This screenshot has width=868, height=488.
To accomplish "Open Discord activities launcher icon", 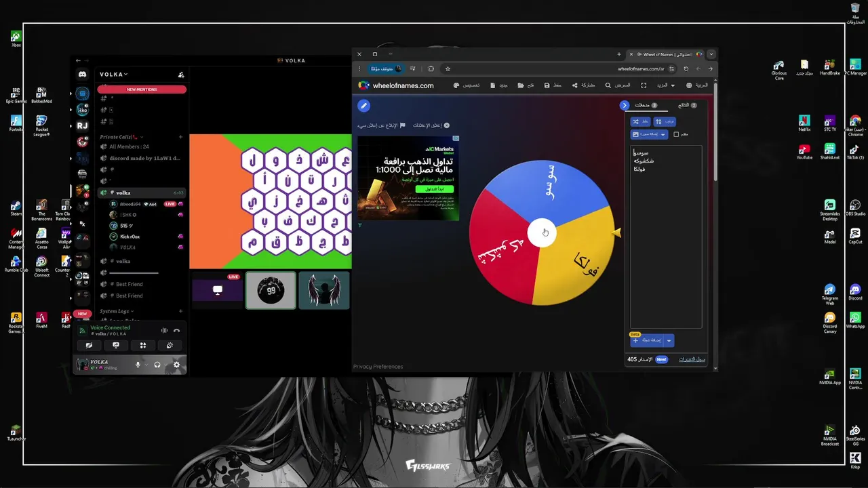I will [x=143, y=345].
